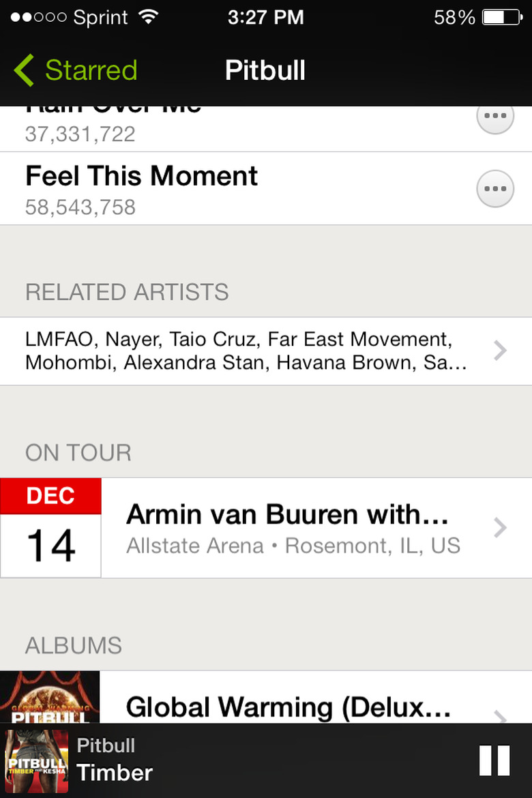Open more options for Feel This Moment
This screenshot has height=798, width=532.
tap(494, 188)
